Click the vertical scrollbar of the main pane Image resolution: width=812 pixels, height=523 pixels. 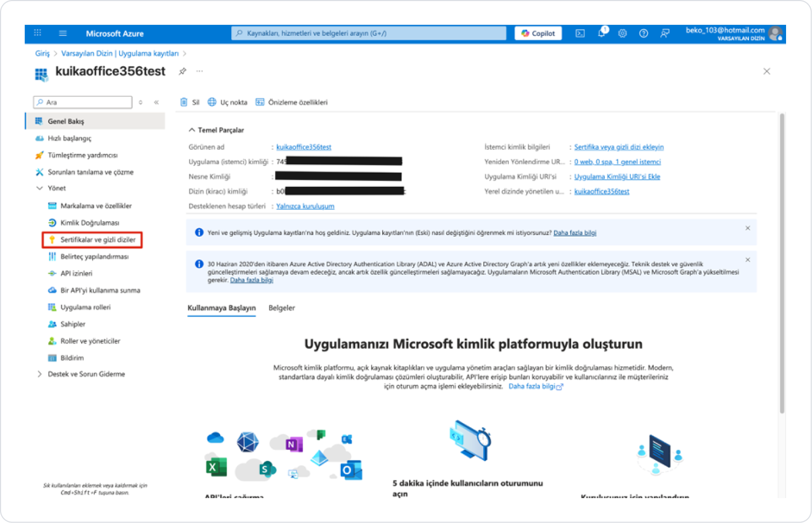pos(782,263)
